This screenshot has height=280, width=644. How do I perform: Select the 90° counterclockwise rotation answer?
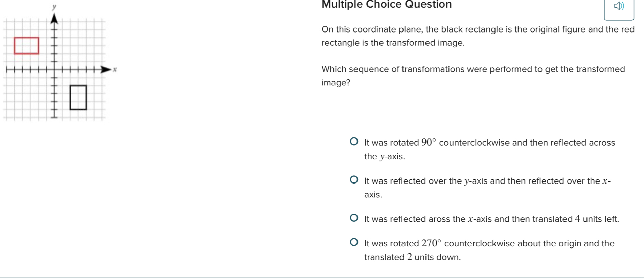pyautogui.click(x=354, y=142)
